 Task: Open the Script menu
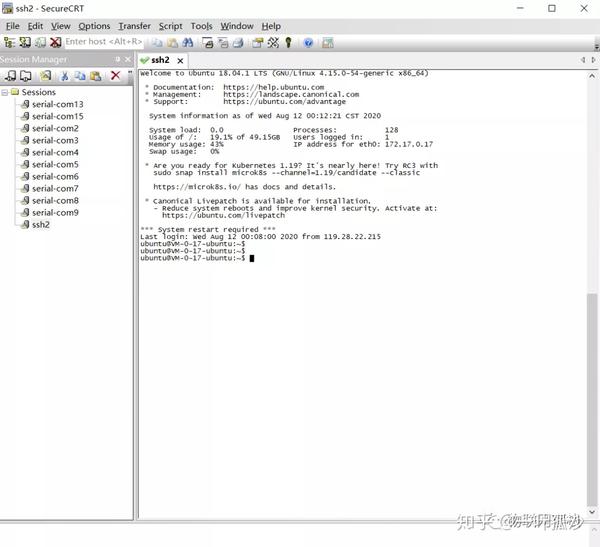[170, 26]
